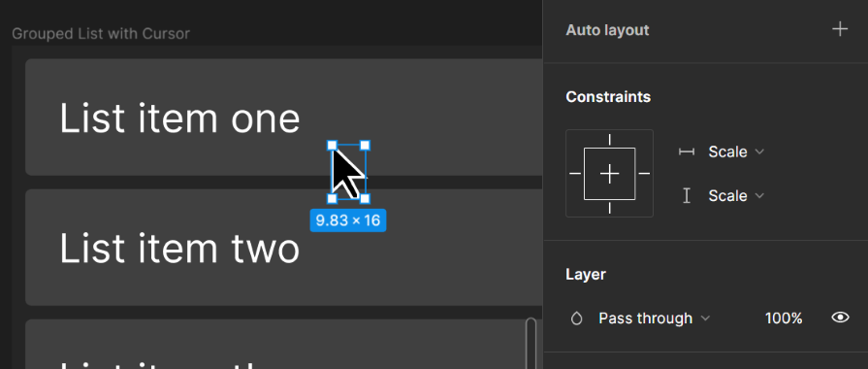Click the center plus in constraints widget
Screen dimensions: 868x369
coord(609,174)
